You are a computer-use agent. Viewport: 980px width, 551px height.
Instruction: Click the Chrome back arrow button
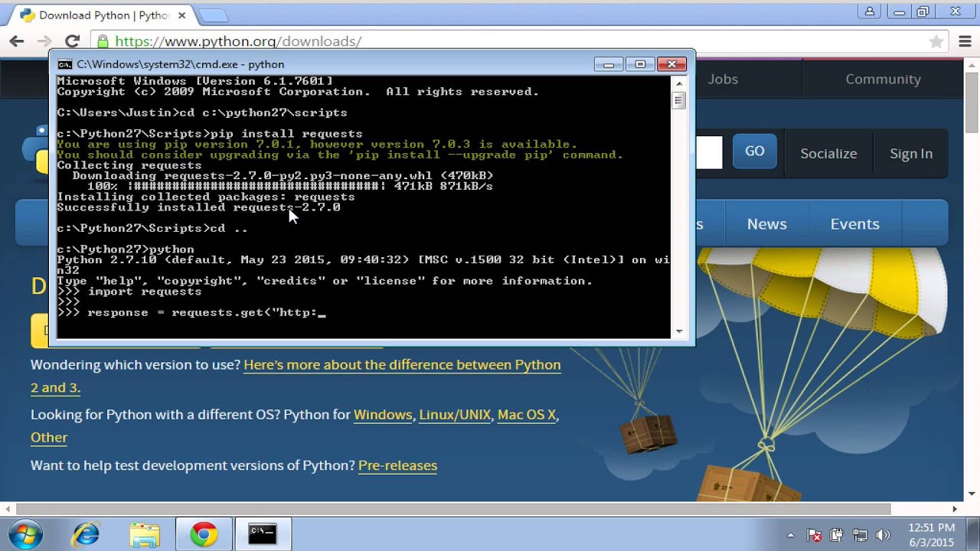tap(17, 41)
